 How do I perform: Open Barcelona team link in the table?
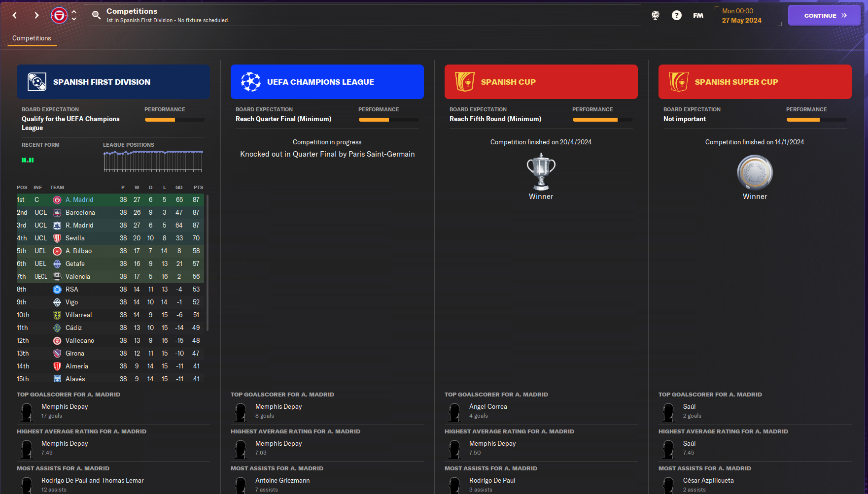pos(80,213)
